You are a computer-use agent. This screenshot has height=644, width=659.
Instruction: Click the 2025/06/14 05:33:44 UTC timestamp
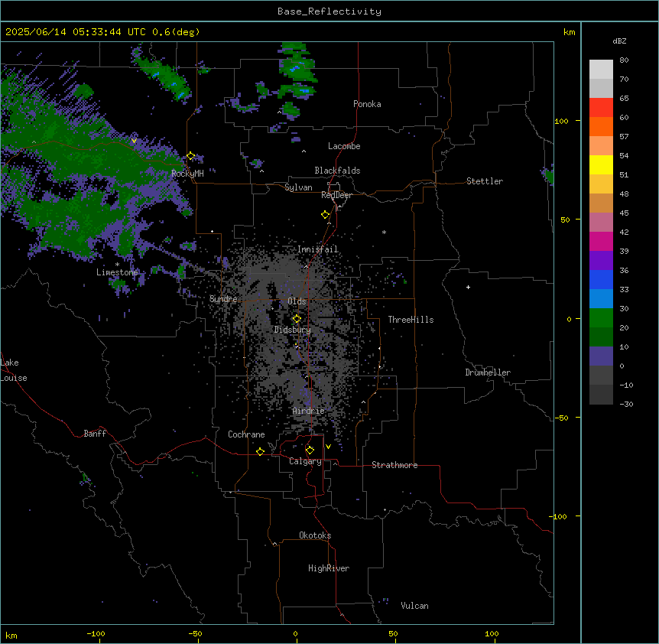tap(76, 32)
